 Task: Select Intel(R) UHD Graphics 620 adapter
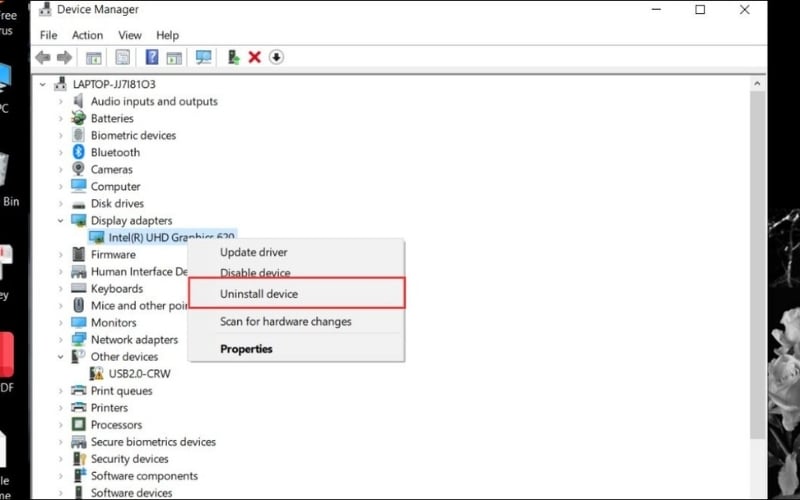click(162, 237)
